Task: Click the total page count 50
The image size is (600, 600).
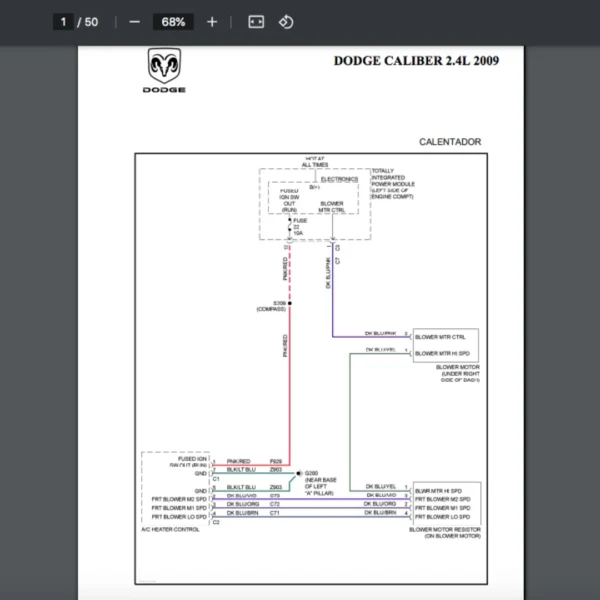Action: coord(91,22)
